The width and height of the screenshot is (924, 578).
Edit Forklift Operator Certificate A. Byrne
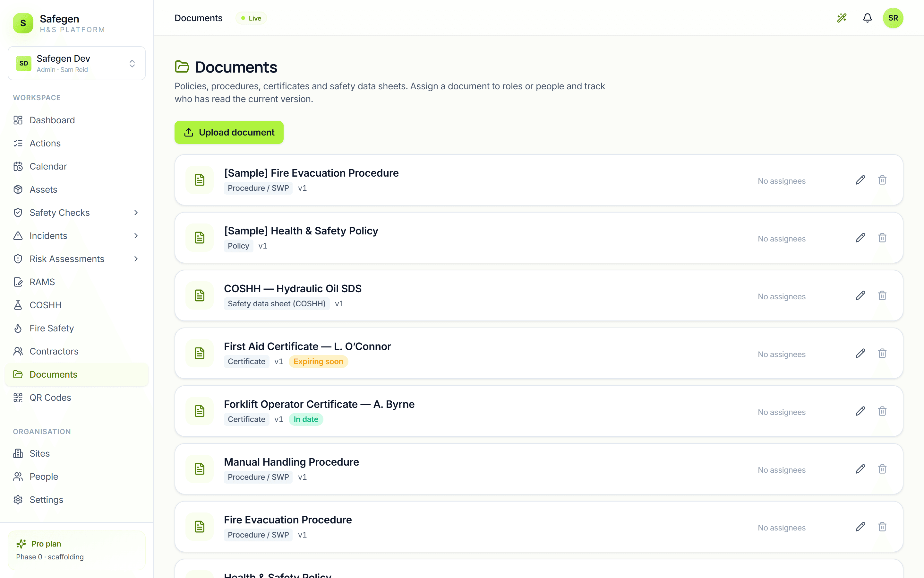click(x=860, y=411)
